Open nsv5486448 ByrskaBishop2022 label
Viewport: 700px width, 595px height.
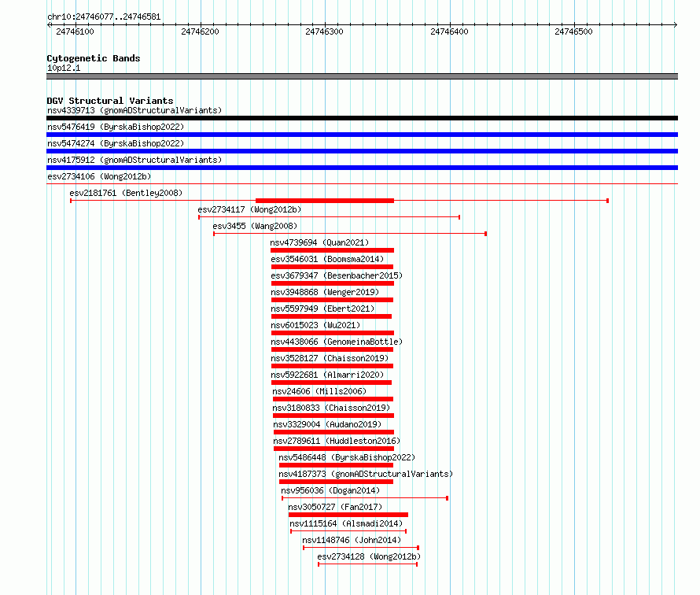[x=347, y=457]
